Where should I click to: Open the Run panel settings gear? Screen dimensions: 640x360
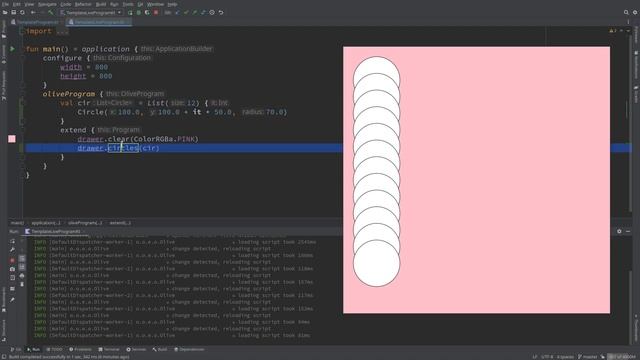pyautogui.click(x=619, y=231)
